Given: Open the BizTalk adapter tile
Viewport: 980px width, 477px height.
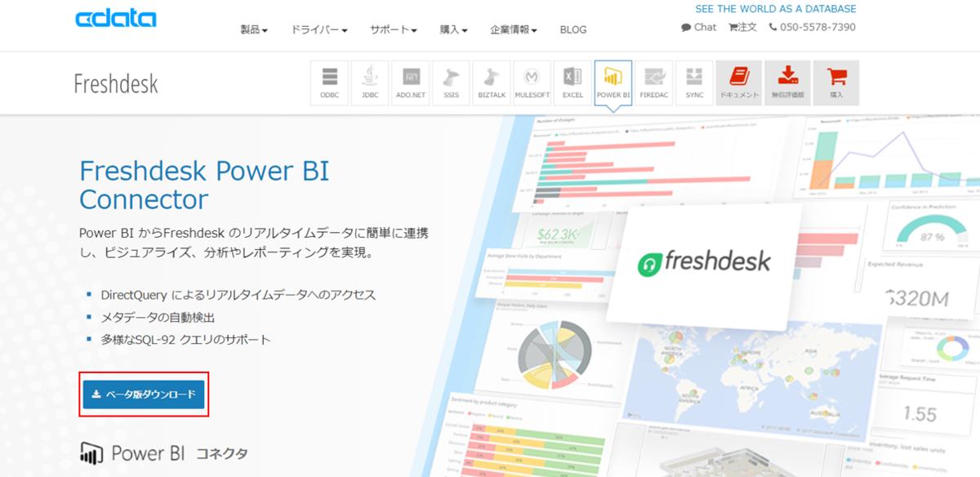Looking at the screenshot, I should click(x=492, y=83).
